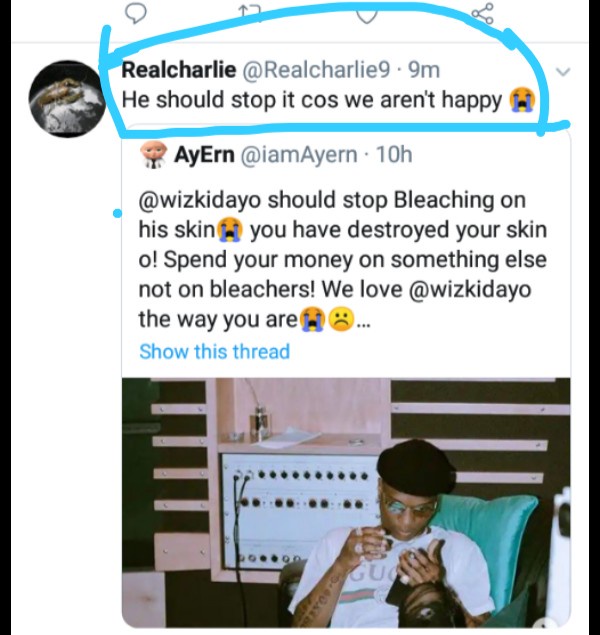This screenshot has height=635, width=600.
Task: Tap the retweet arrows icon
Action: coord(252,11)
